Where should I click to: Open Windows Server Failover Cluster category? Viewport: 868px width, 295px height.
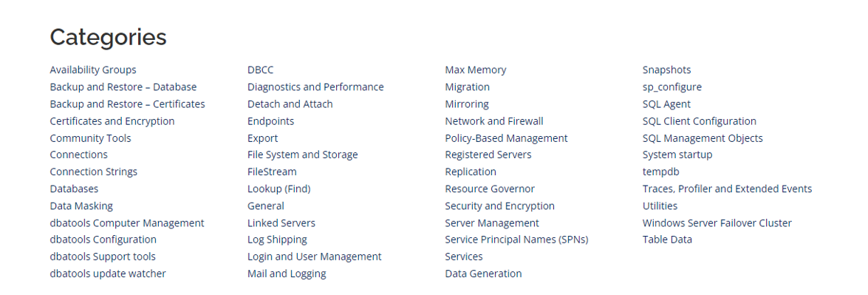(717, 223)
